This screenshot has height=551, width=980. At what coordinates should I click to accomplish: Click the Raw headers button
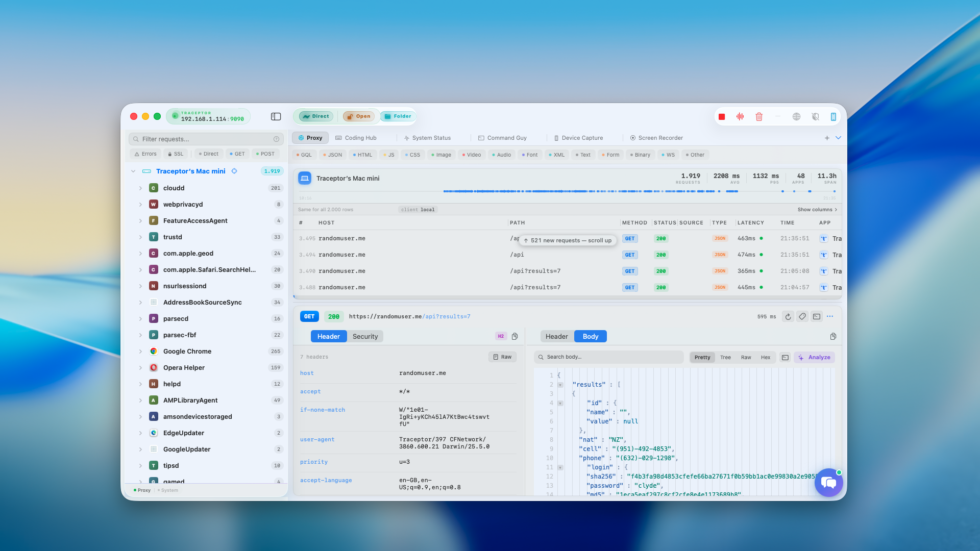point(502,357)
